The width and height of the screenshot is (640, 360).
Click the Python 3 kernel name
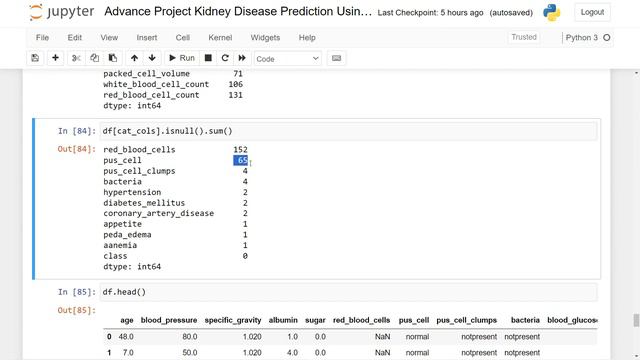click(x=582, y=38)
